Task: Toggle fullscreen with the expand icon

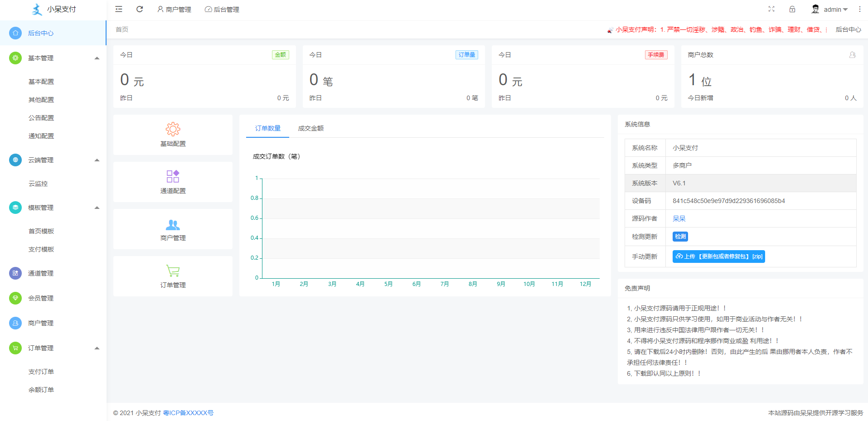Action: coord(771,9)
